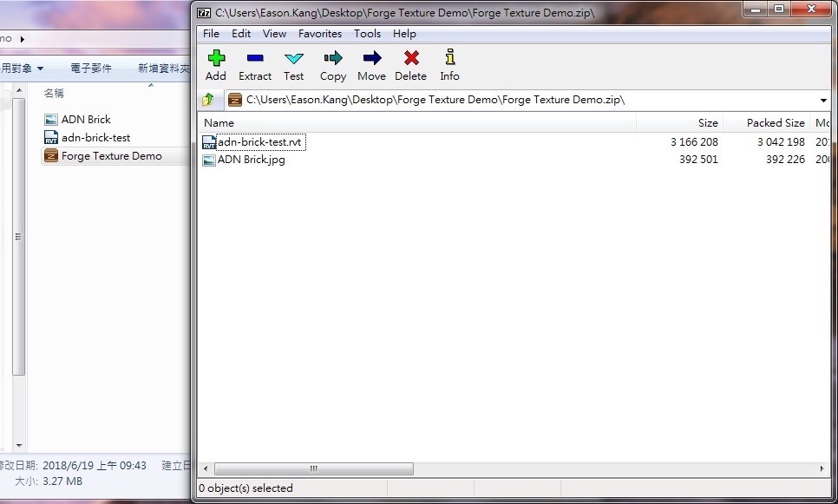Click the adn-brick-test RVT icon in Explorer
This screenshot has height=504, width=838.
(51, 138)
